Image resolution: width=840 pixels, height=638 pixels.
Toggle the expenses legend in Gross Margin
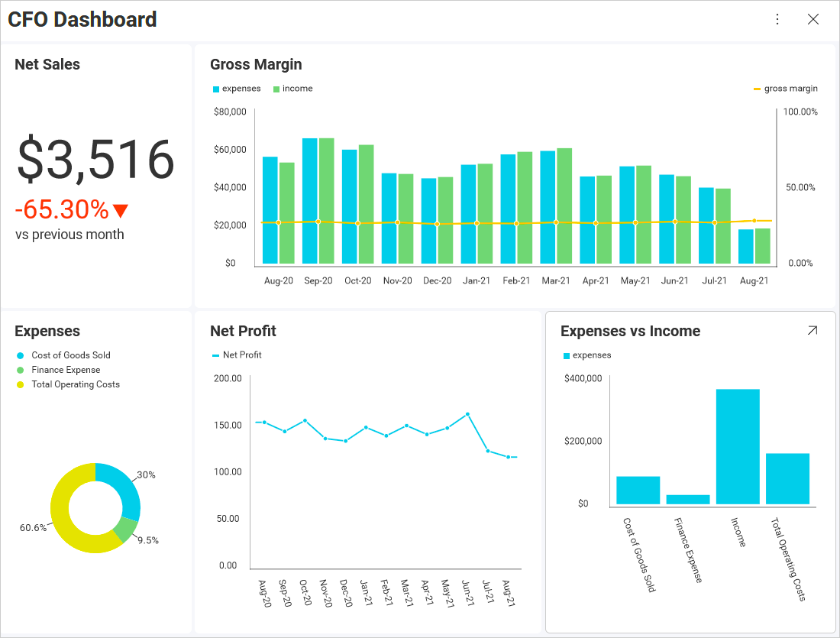pos(237,89)
